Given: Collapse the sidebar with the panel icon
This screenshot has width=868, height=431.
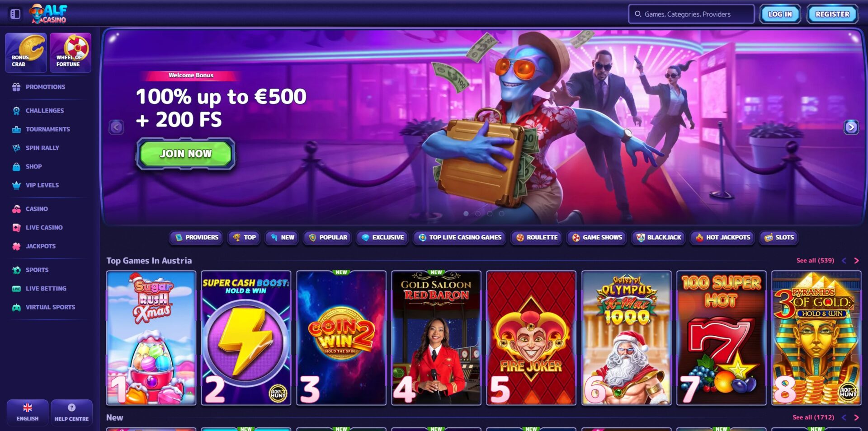Looking at the screenshot, I should 15,14.
